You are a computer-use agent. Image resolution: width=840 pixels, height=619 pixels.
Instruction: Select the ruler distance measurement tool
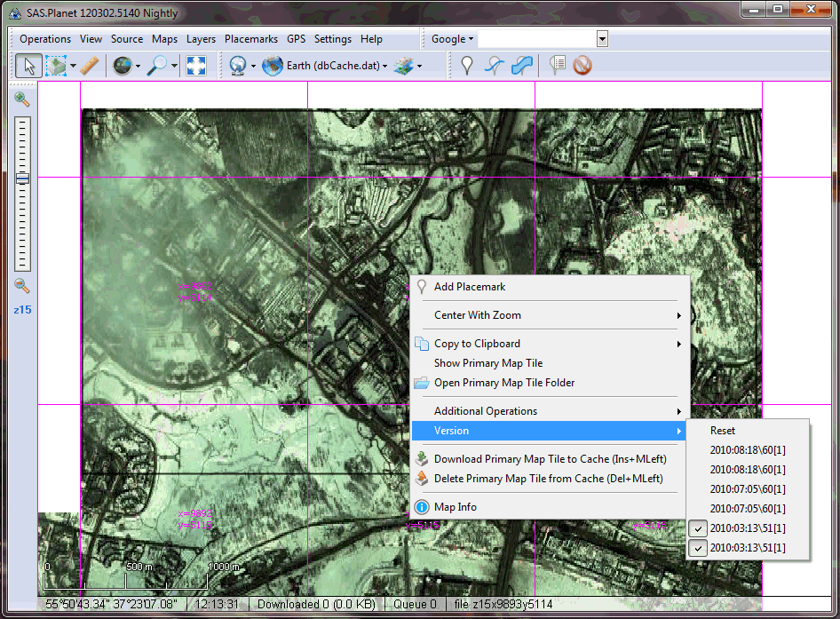coord(89,66)
